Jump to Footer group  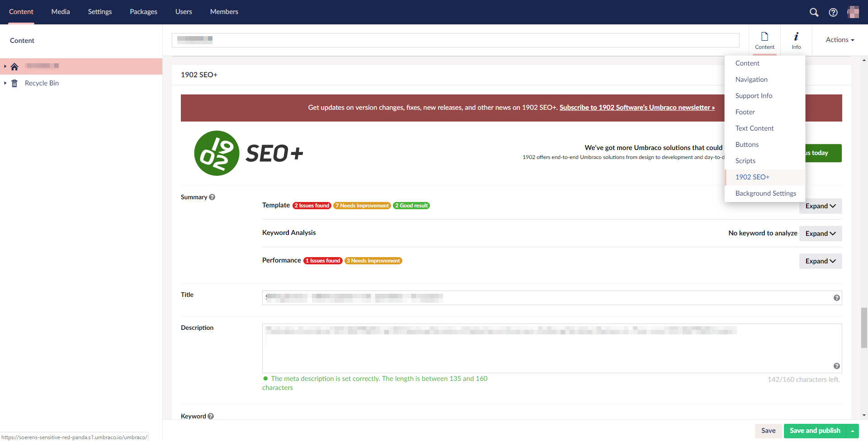coord(765,112)
